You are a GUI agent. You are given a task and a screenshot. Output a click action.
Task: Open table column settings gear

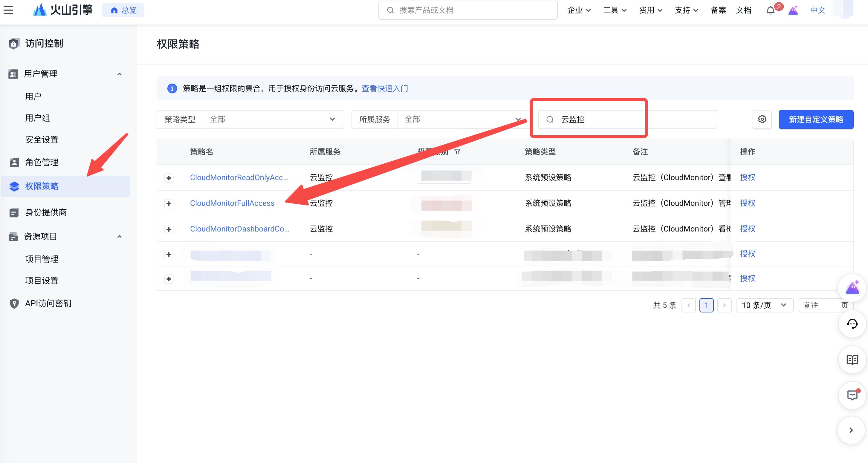[x=762, y=119]
